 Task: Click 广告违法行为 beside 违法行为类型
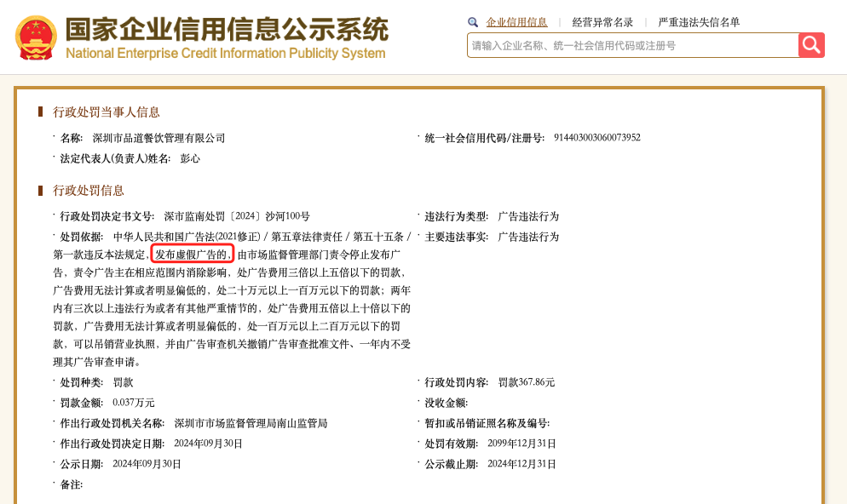(528, 216)
